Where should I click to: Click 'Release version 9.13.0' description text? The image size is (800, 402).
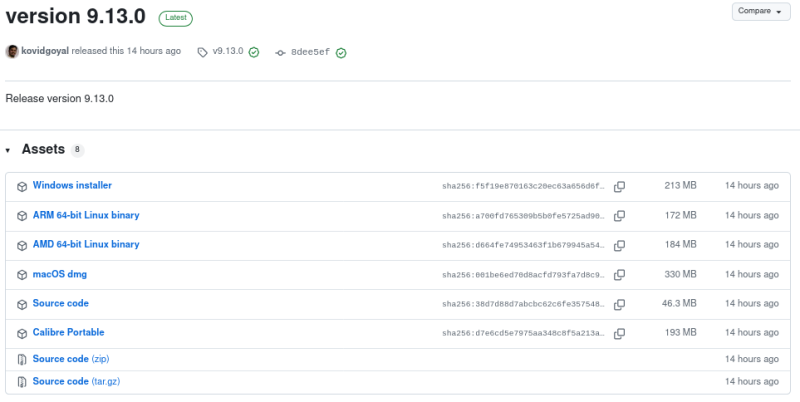(60, 98)
